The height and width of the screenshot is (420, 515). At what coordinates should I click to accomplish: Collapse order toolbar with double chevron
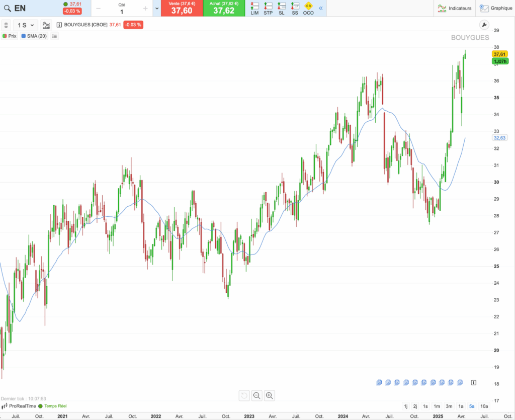pos(320,8)
